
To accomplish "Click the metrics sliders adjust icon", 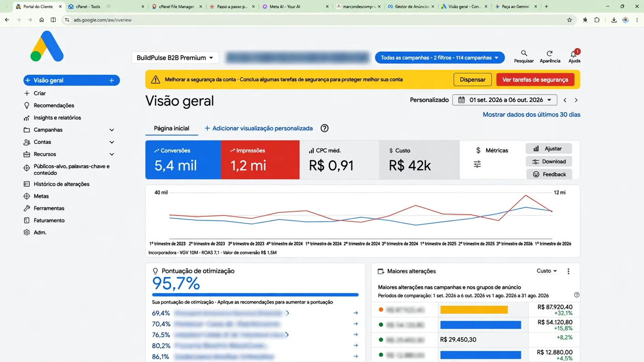I will pos(477,164).
